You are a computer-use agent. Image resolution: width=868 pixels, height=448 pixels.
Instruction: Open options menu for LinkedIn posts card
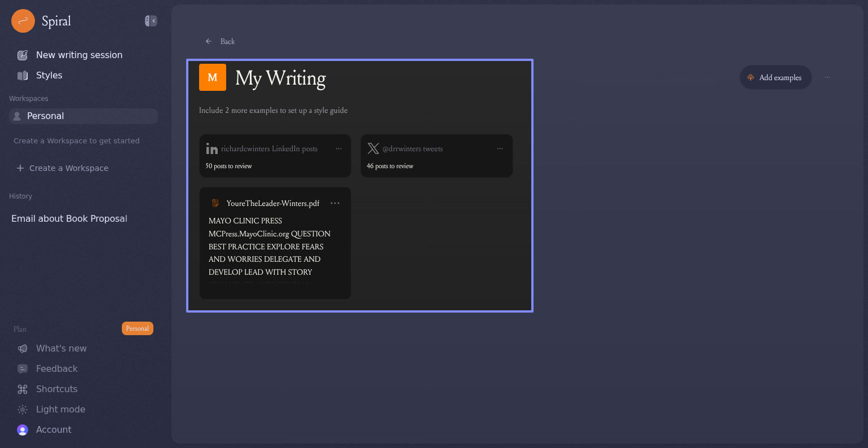pos(338,148)
